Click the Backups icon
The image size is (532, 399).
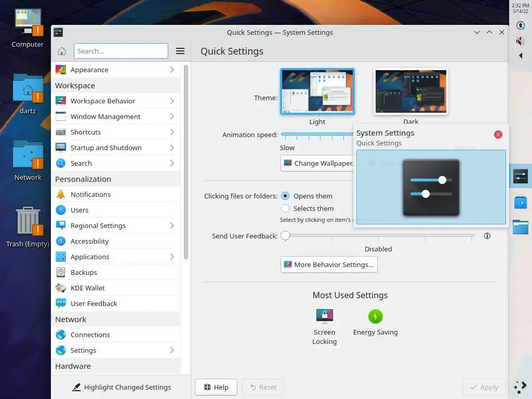pos(61,272)
